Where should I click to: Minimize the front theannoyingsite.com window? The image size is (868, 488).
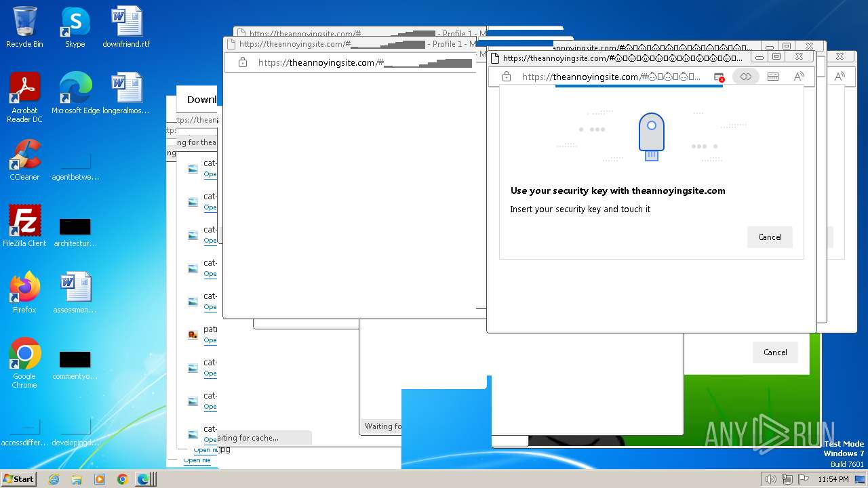pos(759,57)
